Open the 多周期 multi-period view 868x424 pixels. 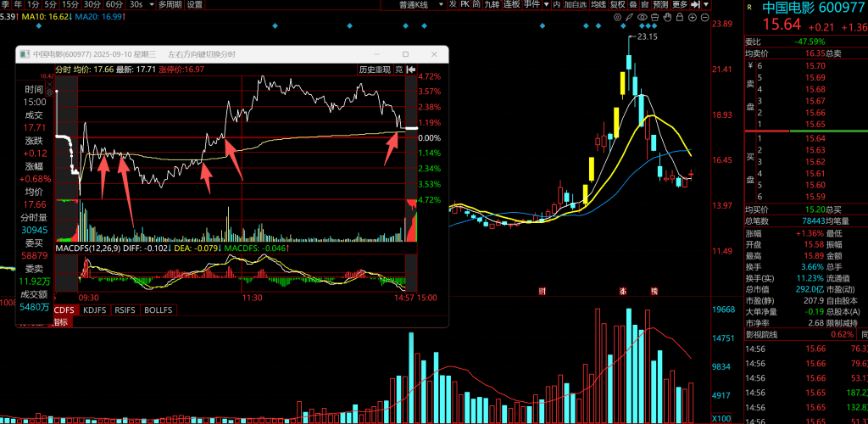[x=170, y=4]
